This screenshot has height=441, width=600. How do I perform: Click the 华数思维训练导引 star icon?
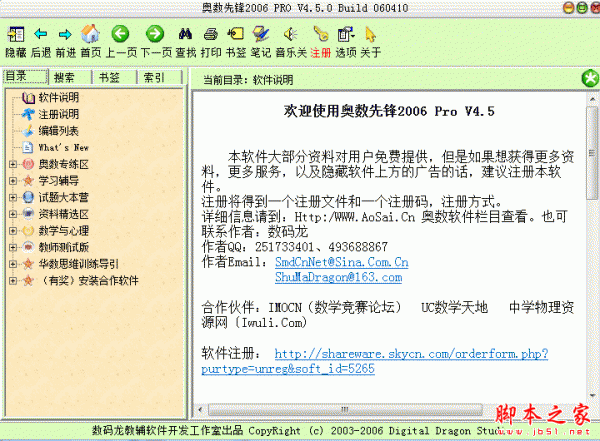click(28, 264)
